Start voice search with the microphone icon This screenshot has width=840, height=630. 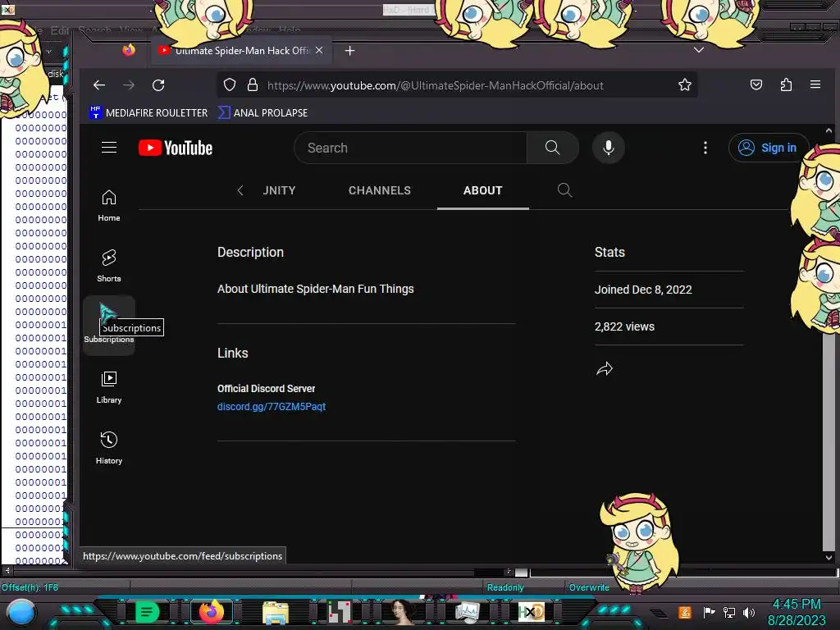[609, 148]
